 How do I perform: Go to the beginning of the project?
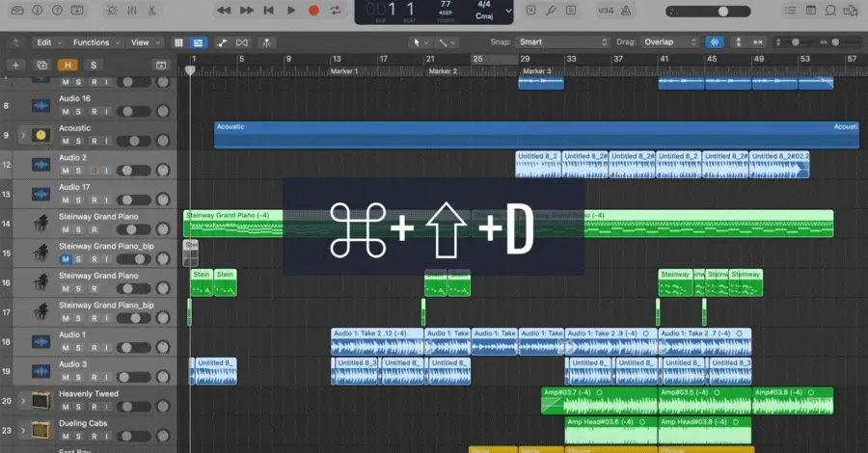coord(268,10)
